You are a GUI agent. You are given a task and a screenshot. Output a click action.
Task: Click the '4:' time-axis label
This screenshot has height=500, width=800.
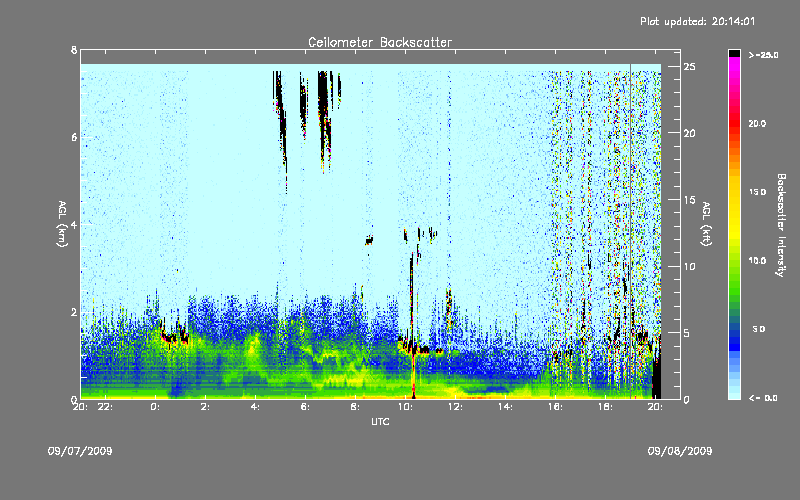point(256,407)
